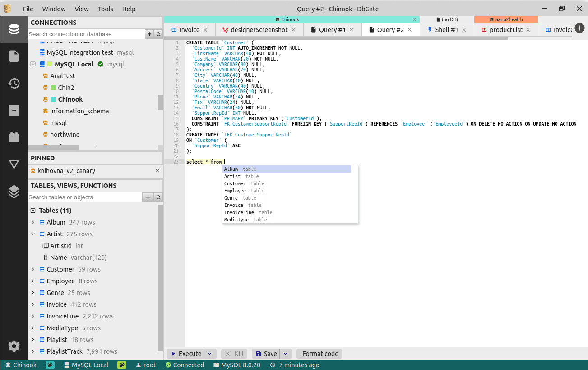Screen dimensions: 588x370
Task: Show the query History panel
Action: [14, 83]
